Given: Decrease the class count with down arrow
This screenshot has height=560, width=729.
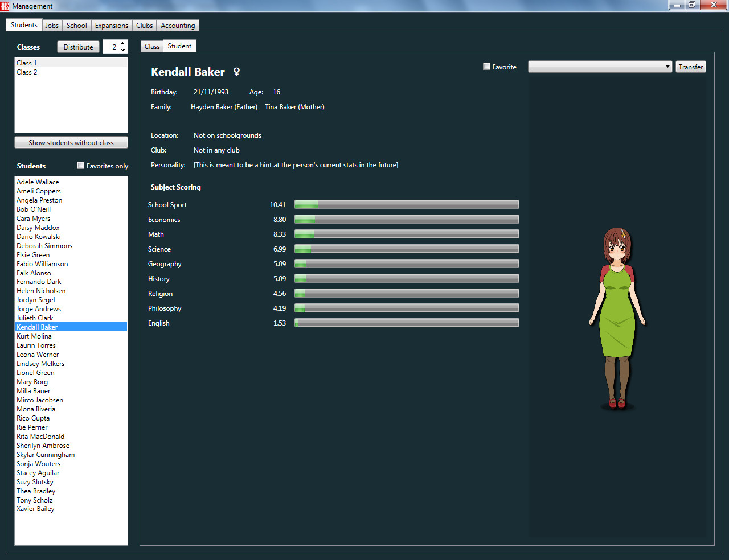Looking at the screenshot, I should [123, 50].
